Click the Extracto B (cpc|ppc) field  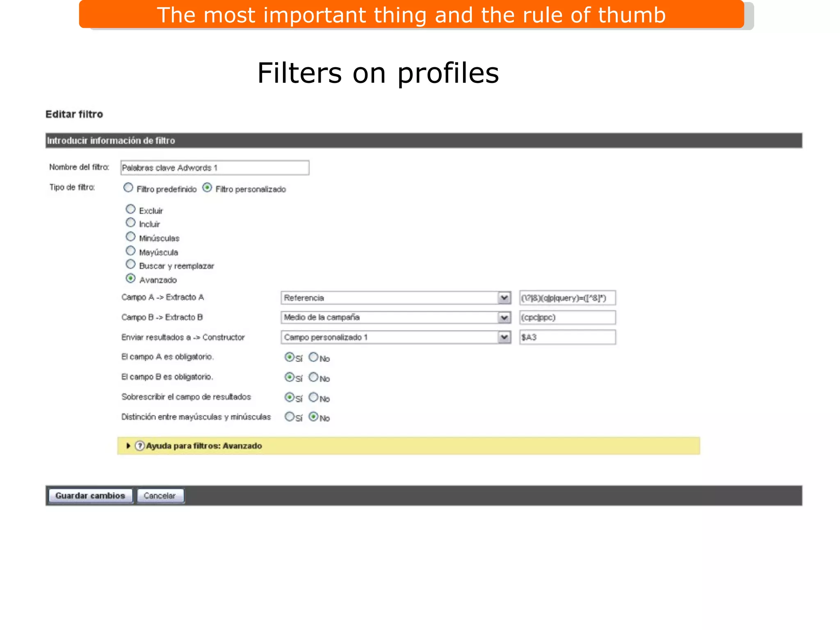click(x=567, y=317)
